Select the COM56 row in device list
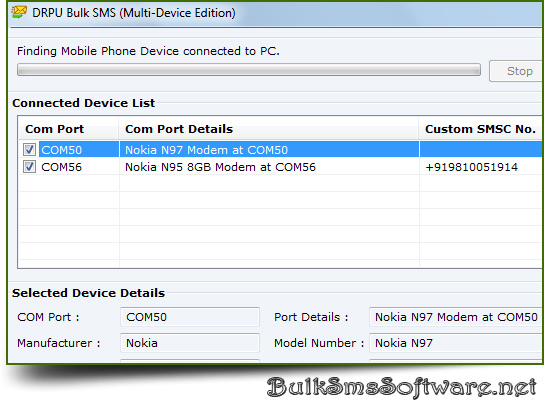 pyautogui.click(x=281, y=167)
